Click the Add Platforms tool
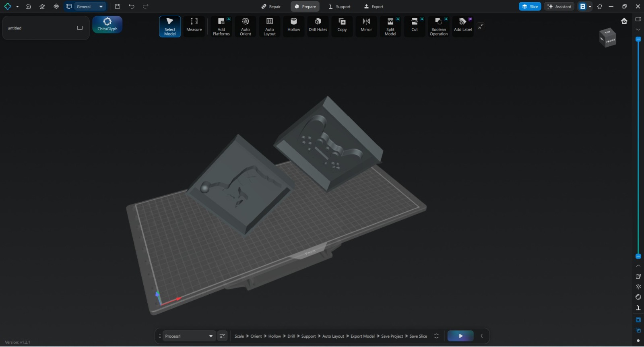 click(221, 27)
